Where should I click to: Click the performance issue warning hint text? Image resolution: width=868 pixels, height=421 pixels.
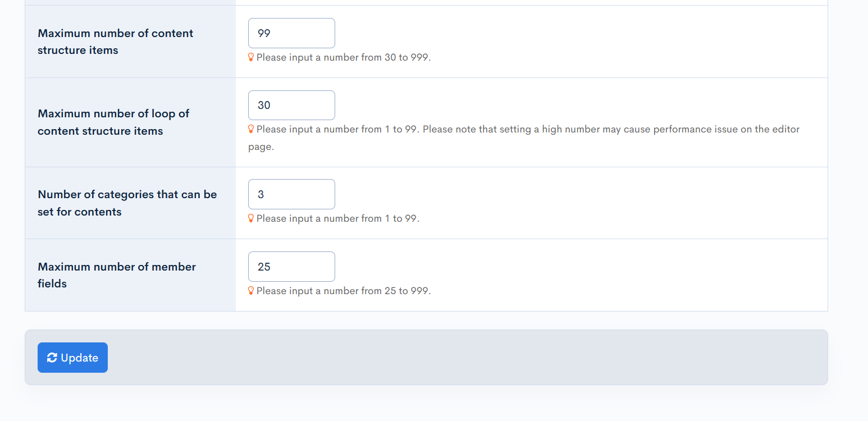pyautogui.click(x=528, y=129)
